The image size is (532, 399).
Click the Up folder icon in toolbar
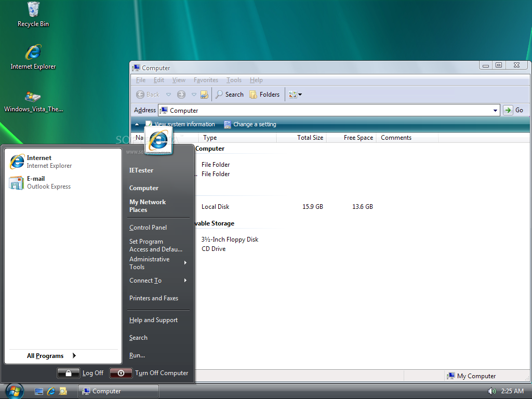click(x=204, y=95)
